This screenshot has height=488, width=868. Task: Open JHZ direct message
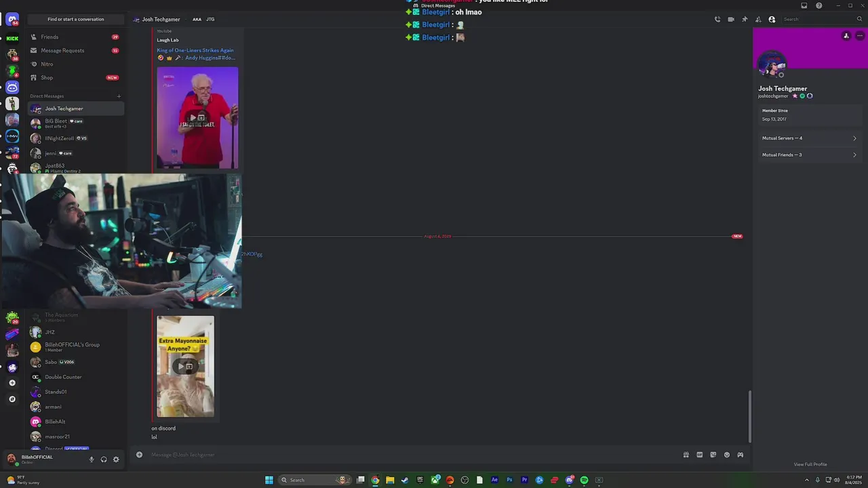76,332
